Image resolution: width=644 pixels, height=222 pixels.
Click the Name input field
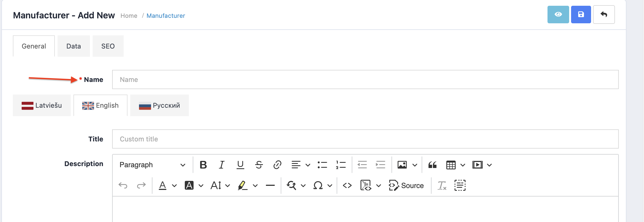click(365, 79)
